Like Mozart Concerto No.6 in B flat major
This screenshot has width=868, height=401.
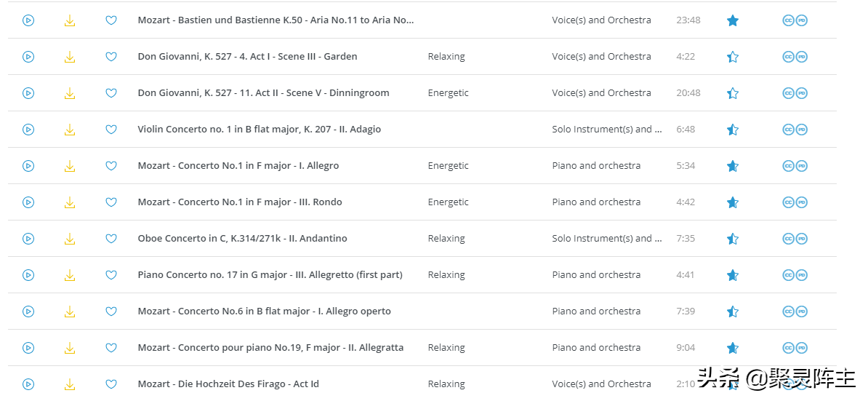click(111, 311)
